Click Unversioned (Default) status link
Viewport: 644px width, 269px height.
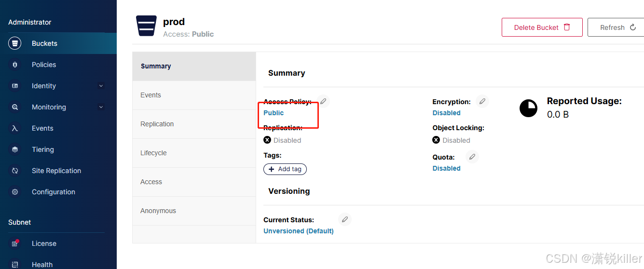point(298,231)
